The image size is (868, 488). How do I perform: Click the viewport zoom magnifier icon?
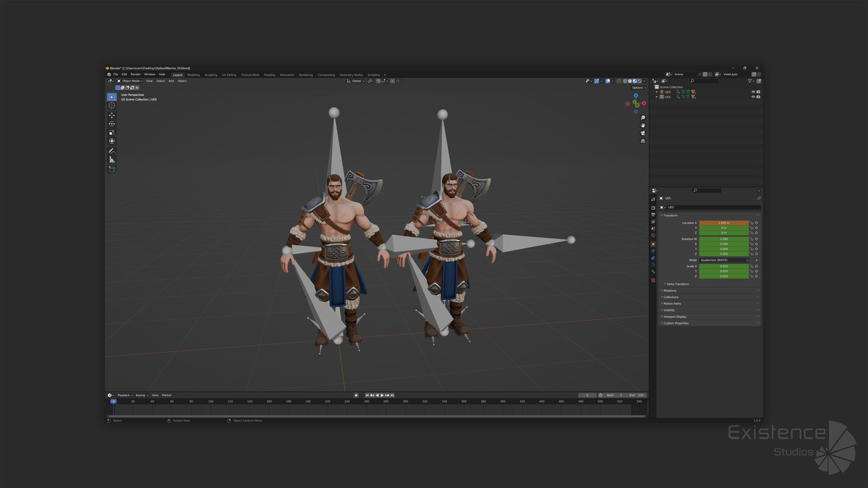coord(643,118)
